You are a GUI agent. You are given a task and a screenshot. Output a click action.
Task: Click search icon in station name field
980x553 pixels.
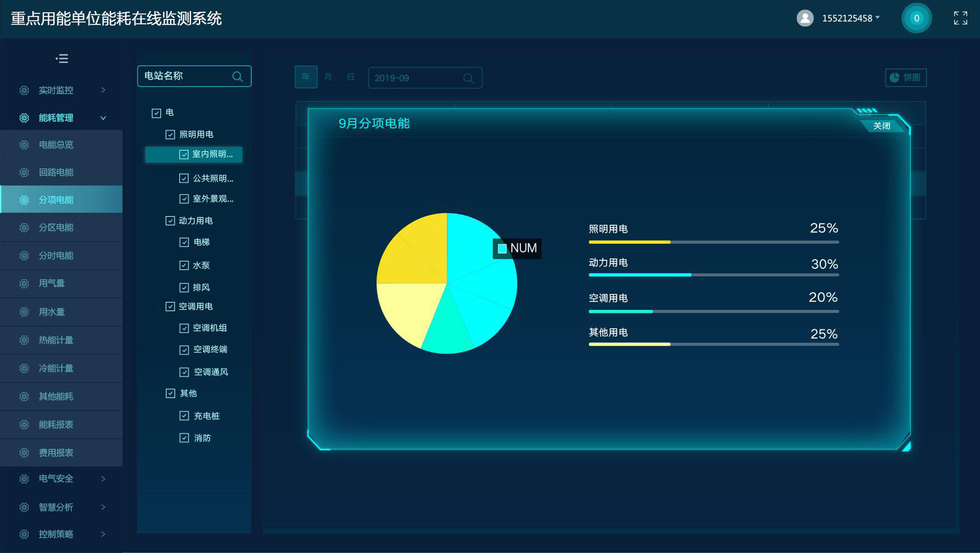tap(238, 77)
